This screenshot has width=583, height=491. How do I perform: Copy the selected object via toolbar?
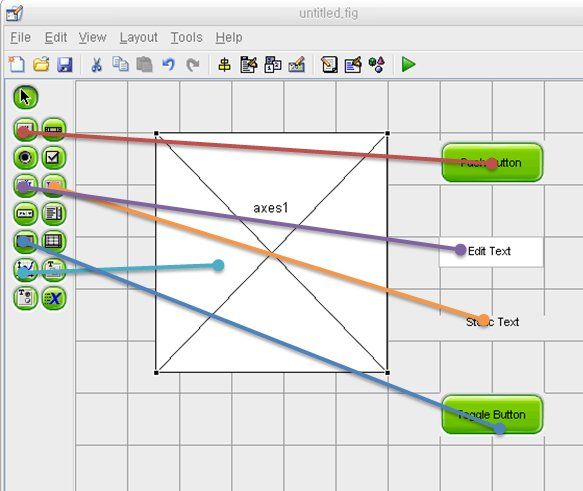[x=120, y=64]
